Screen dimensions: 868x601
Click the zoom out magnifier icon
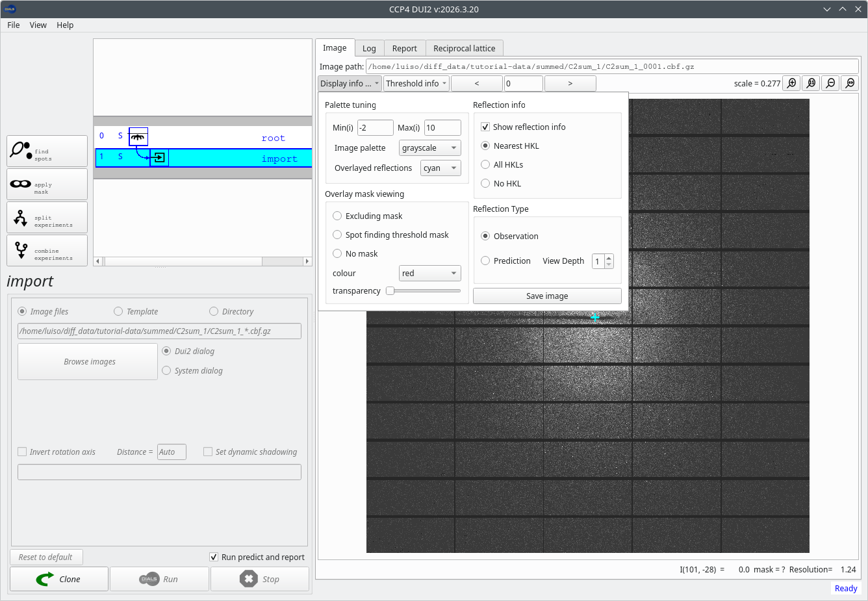(x=830, y=83)
